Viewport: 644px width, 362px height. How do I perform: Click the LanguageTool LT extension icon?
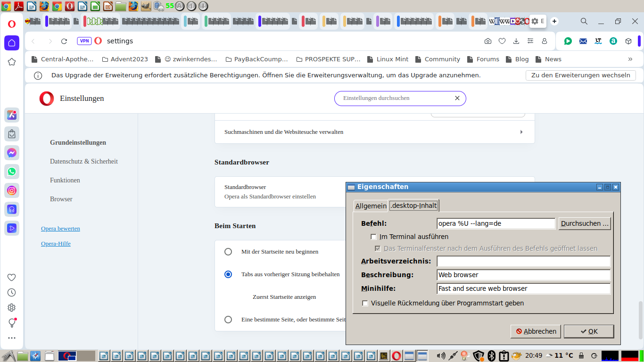pos(598,41)
